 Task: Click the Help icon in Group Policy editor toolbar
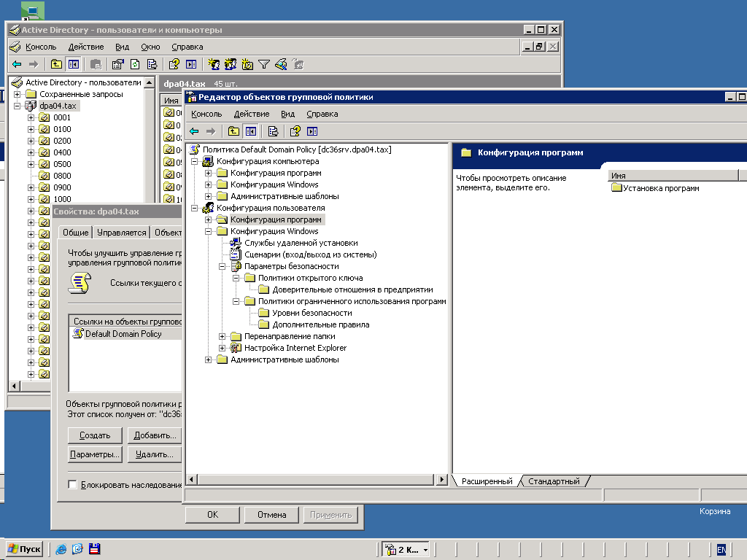pyautogui.click(x=295, y=131)
